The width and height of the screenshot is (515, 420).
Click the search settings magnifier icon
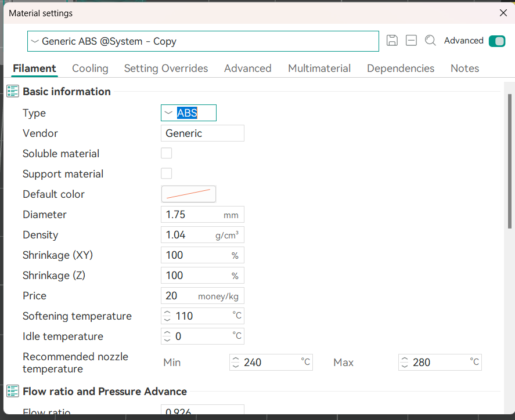[x=430, y=41]
